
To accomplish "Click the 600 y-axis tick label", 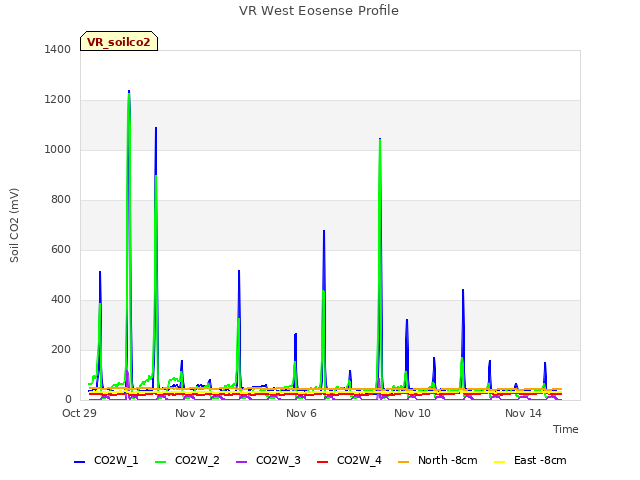I will coord(61,249).
